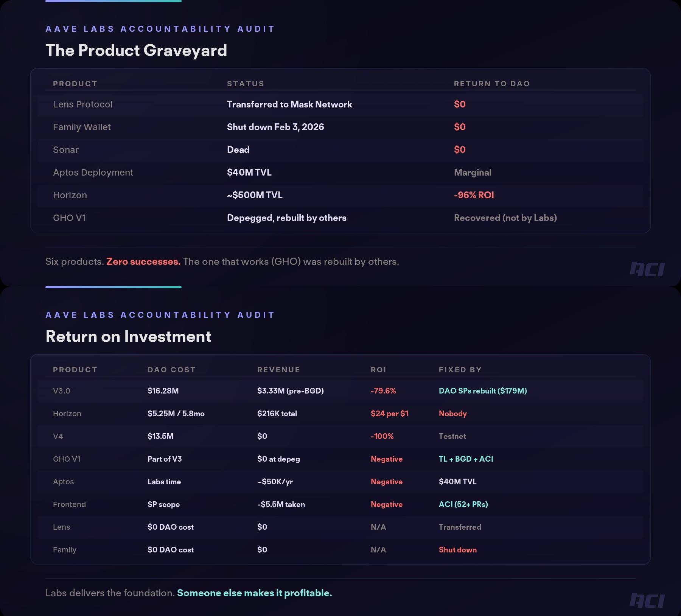Image resolution: width=681 pixels, height=616 pixels.
Task: Click the '-79.6%' ROI value for V3.0
Action: 383,391
